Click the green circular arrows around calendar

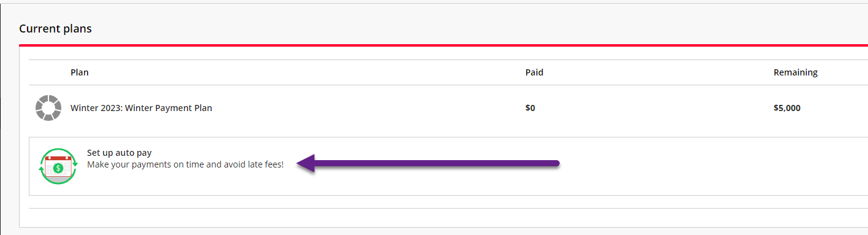(58, 166)
